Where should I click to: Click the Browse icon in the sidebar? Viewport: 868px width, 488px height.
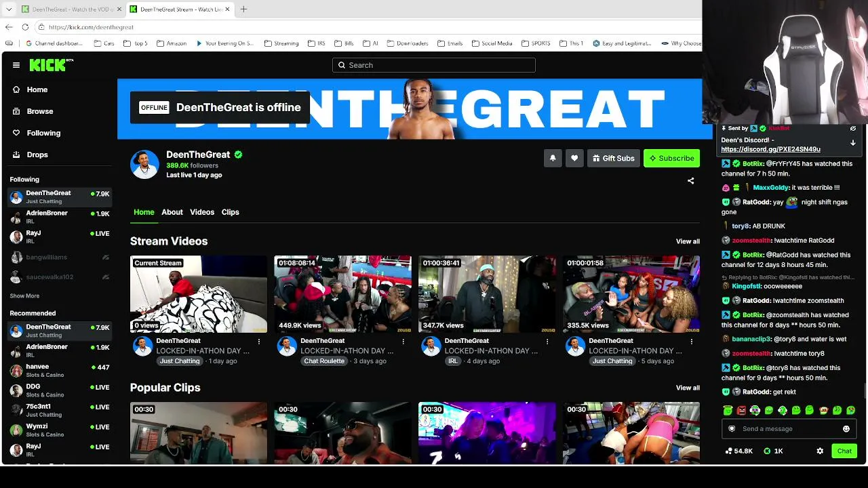tap(16, 111)
